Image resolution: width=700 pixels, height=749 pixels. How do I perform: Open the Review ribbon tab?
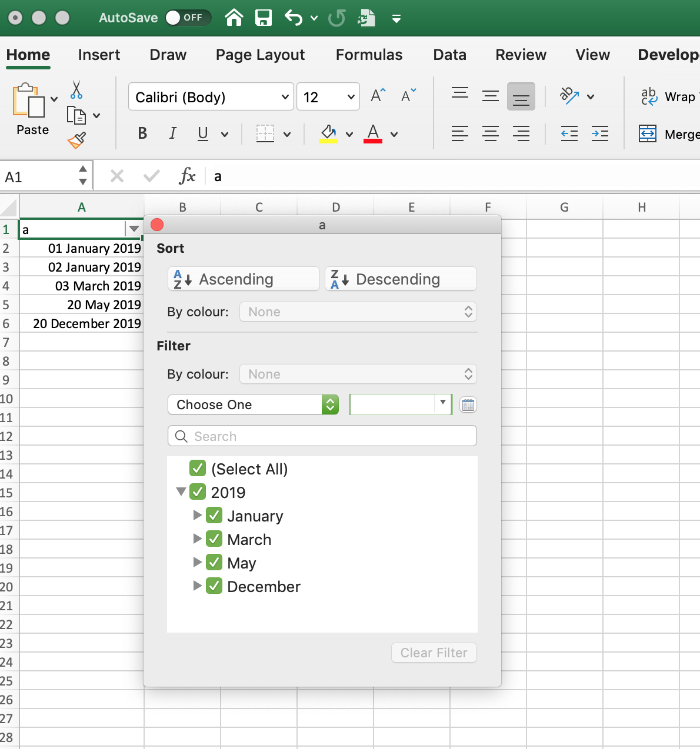pos(521,55)
